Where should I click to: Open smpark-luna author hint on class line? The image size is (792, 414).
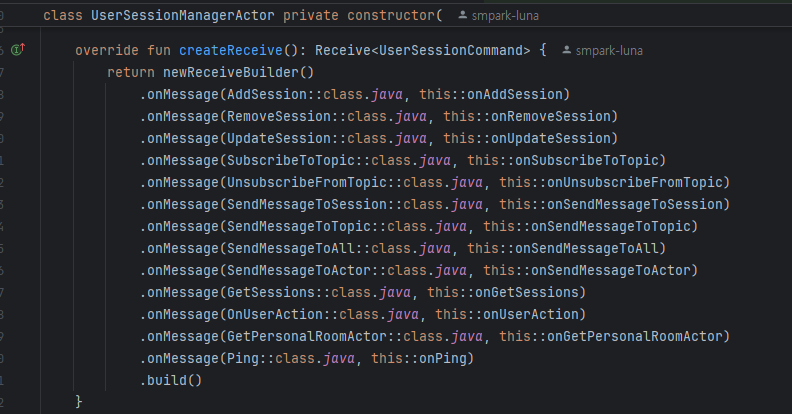click(503, 17)
